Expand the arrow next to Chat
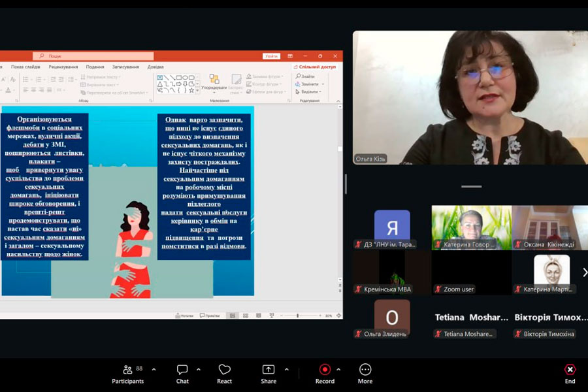Screen dimensions: 588x392 tap(199, 370)
